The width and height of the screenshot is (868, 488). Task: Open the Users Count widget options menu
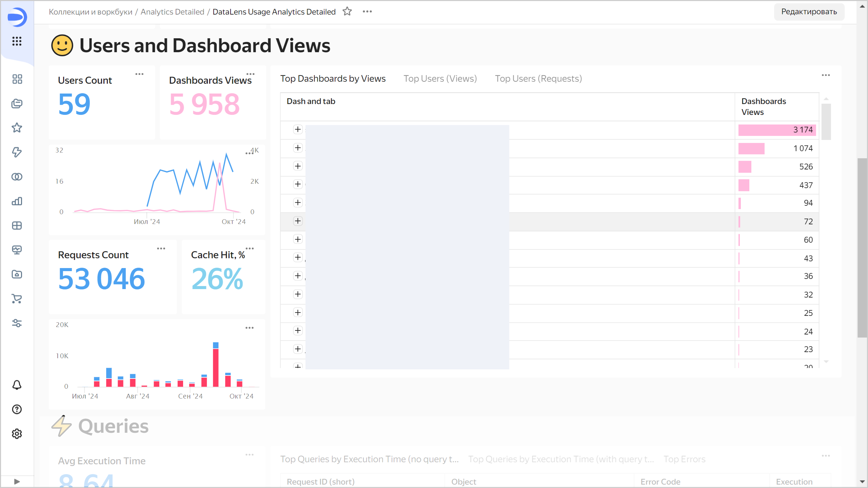coord(139,74)
